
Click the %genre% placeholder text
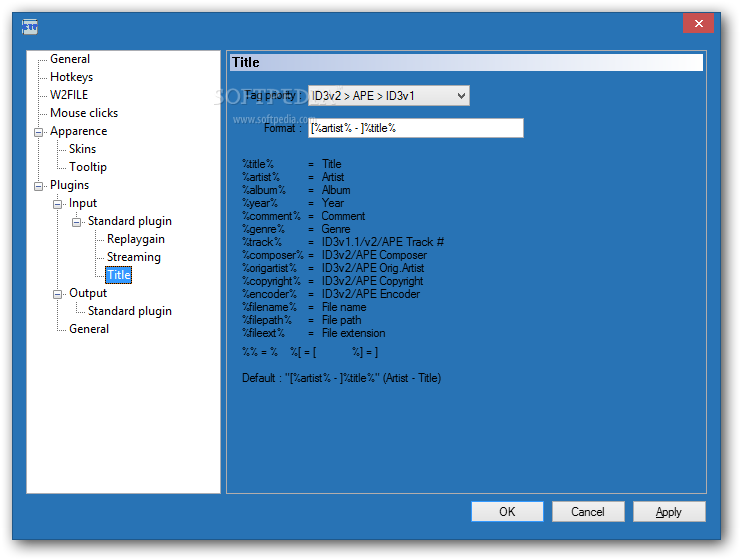pyautogui.click(x=264, y=229)
